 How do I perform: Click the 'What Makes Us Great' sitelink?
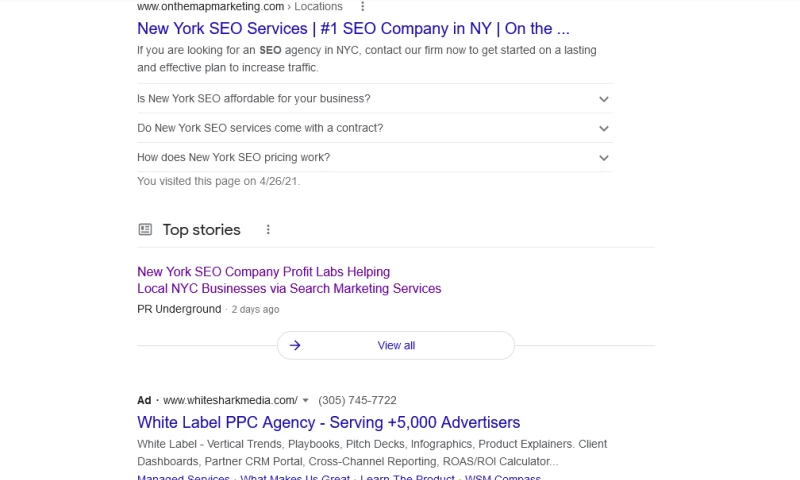[295, 477]
